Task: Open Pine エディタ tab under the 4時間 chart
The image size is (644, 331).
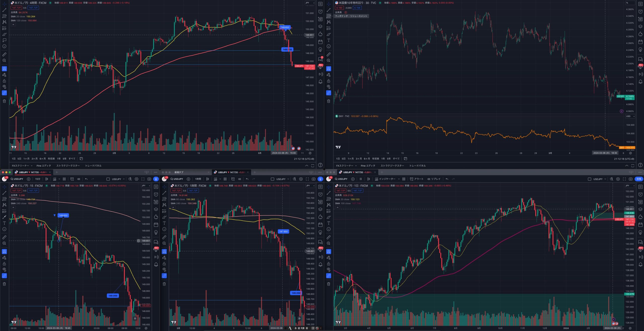Action: (44, 166)
